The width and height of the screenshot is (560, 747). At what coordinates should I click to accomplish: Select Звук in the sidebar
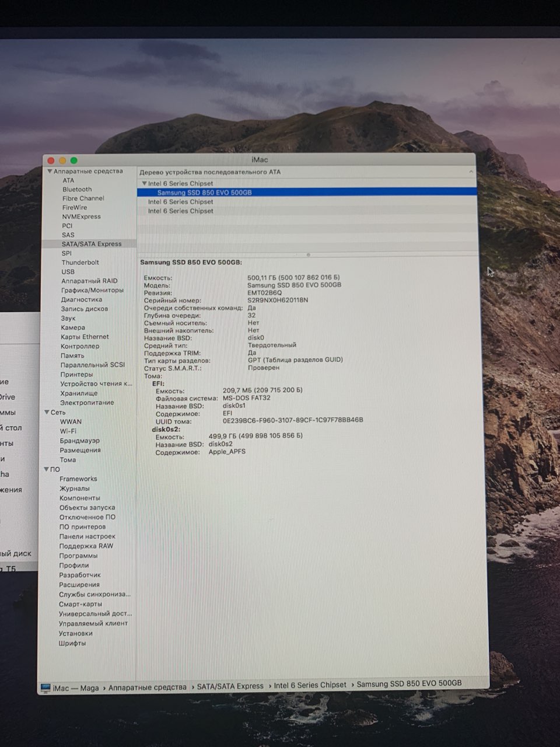(68, 318)
